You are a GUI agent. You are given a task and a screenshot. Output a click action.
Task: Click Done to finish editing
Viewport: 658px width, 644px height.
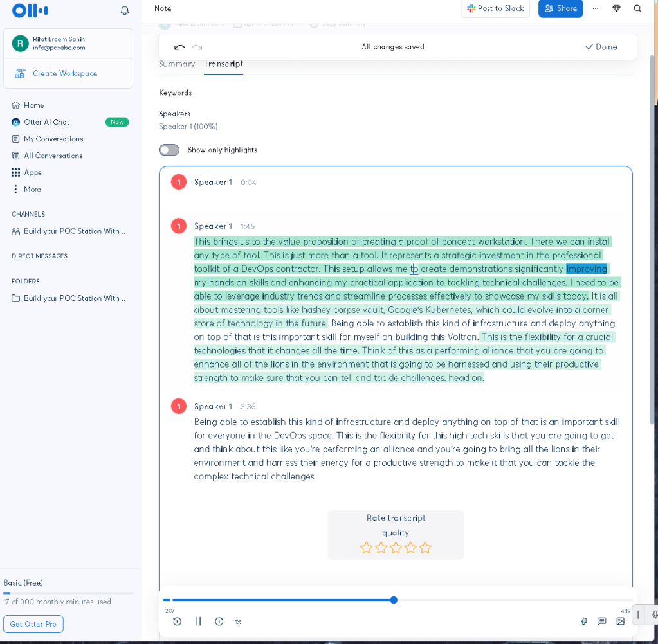click(x=601, y=47)
